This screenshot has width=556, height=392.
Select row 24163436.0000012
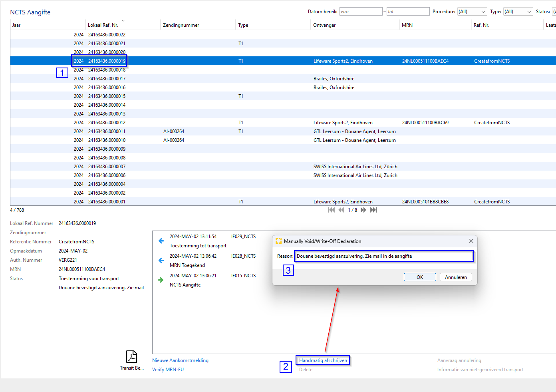point(283,123)
